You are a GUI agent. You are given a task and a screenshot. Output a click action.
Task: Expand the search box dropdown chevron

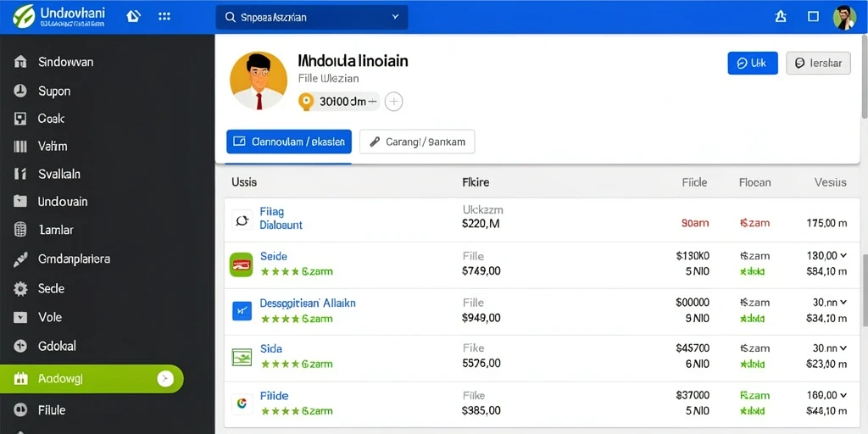click(395, 17)
